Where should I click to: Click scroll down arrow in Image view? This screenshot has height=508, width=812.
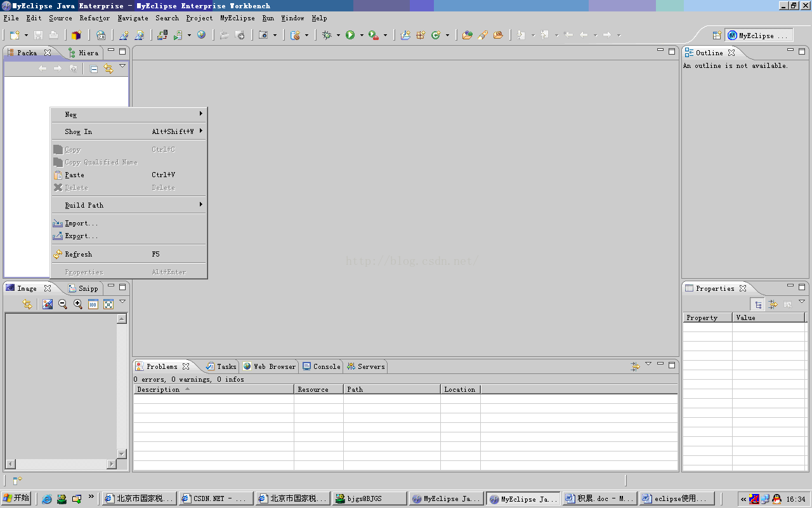pyautogui.click(x=122, y=454)
